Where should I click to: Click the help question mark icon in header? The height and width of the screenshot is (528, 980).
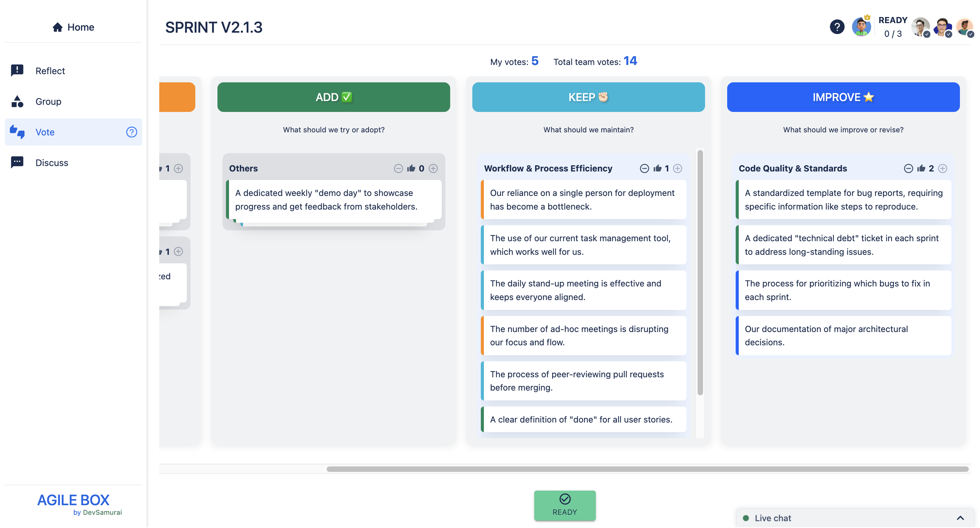point(837,27)
